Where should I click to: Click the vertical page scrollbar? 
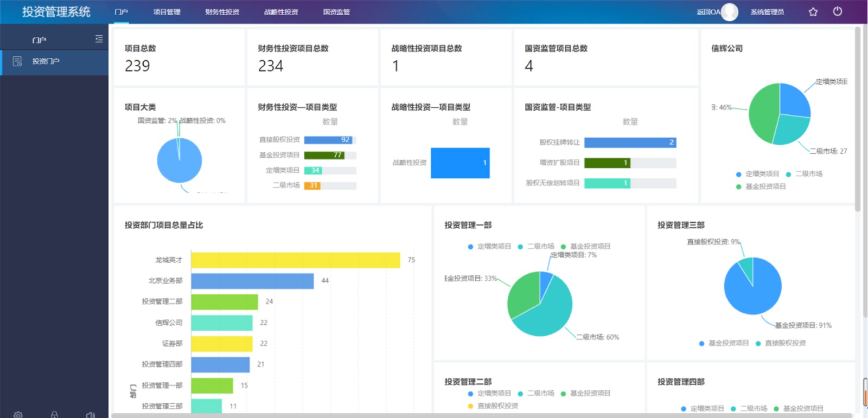pyautogui.click(x=858, y=119)
